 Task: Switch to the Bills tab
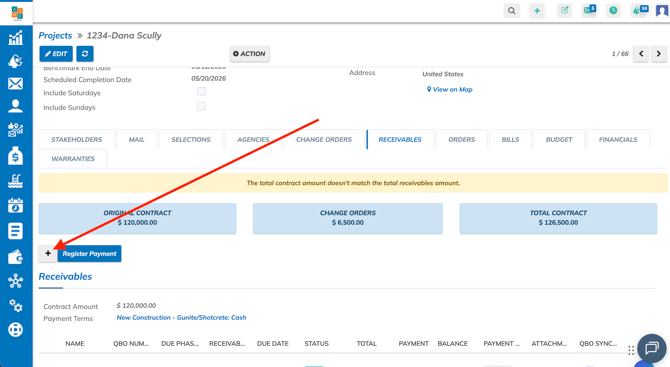pos(510,139)
